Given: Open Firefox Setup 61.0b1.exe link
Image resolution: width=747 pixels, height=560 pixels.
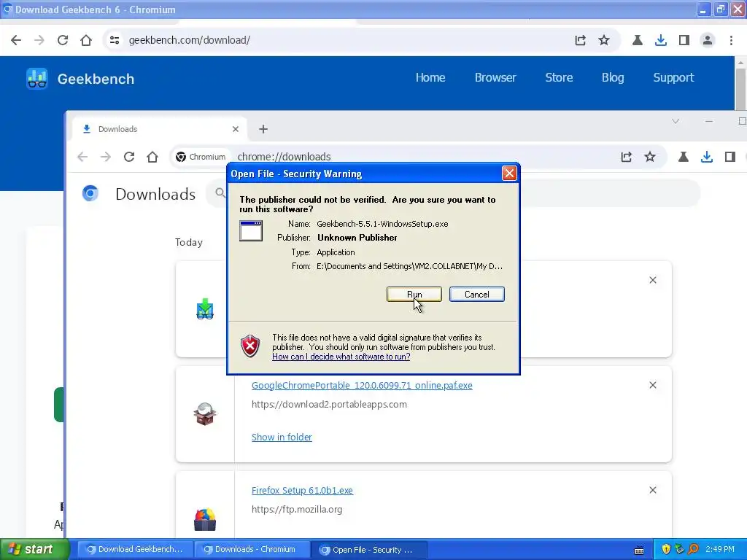Looking at the screenshot, I should point(302,491).
